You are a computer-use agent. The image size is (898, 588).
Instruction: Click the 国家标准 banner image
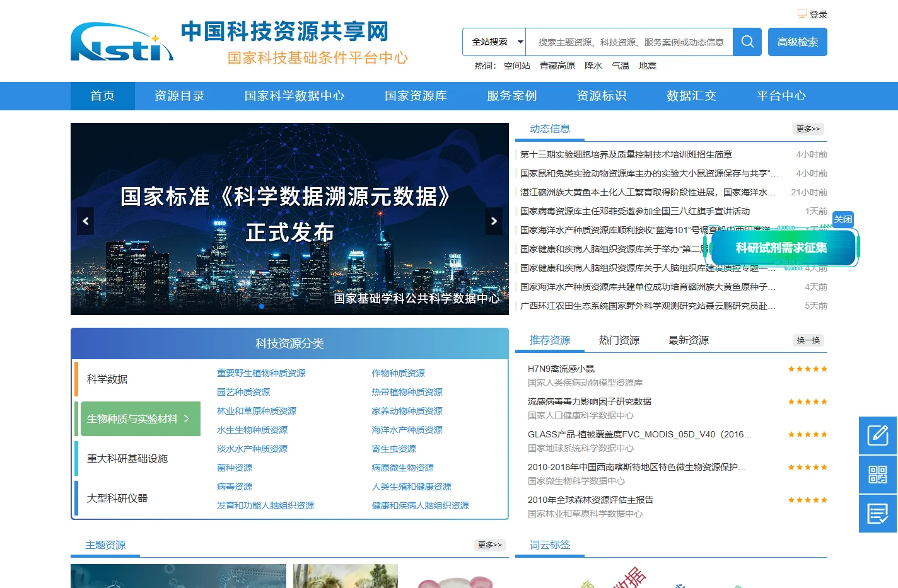tap(289, 219)
